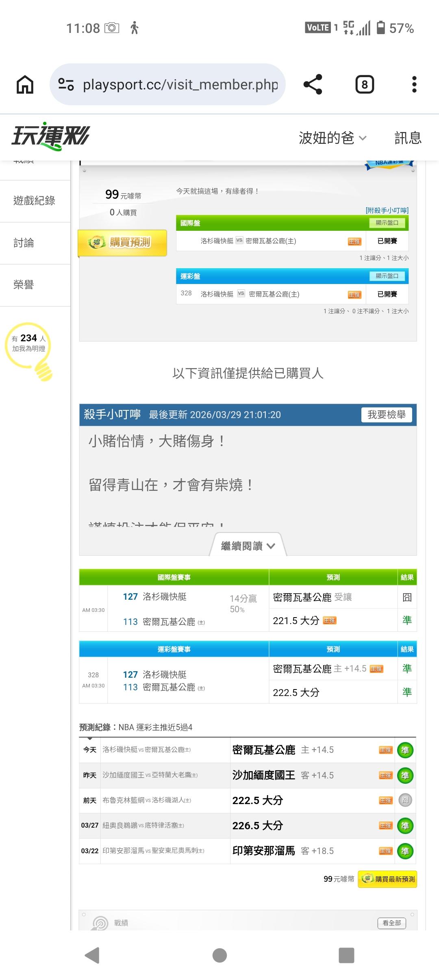Open the browser three-dot menu
Image resolution: width=439 pixels, height=980 pixels.
[x=414, y=85]
